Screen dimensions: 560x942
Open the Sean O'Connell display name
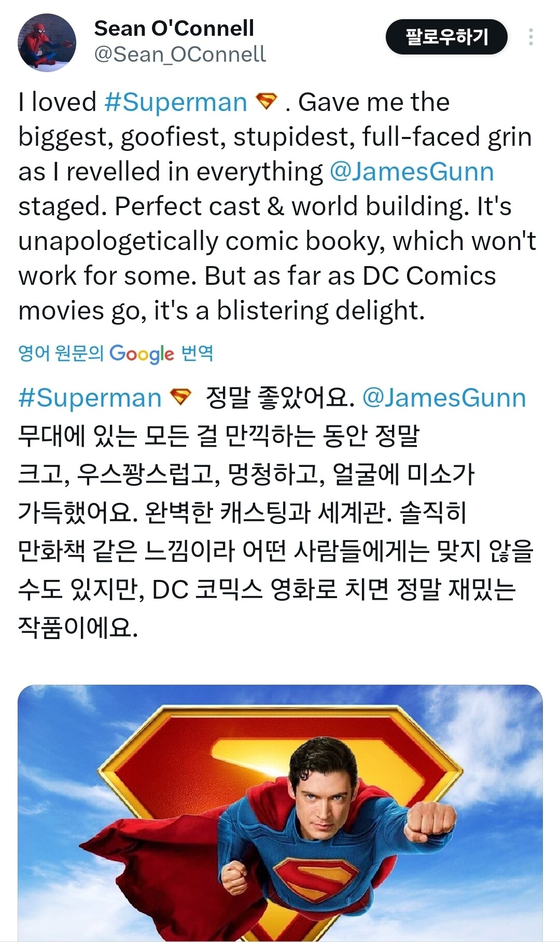click(x=174, y=28)
